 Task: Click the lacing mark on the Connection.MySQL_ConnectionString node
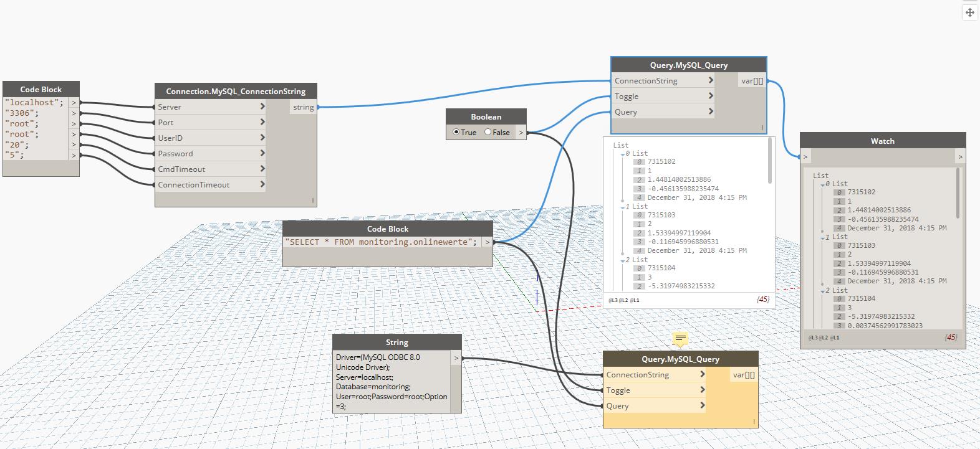click(313, 201)
